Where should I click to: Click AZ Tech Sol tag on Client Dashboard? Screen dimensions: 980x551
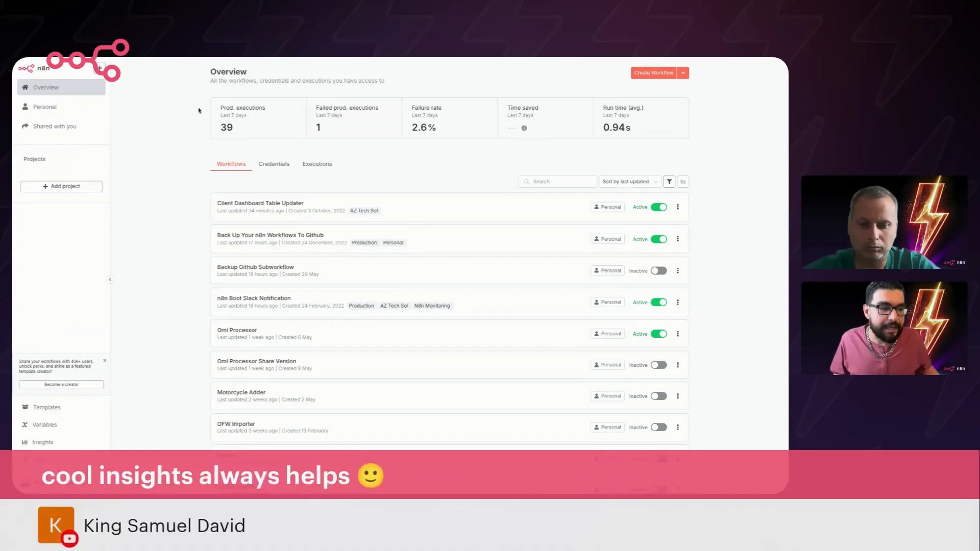coord(364,211)
